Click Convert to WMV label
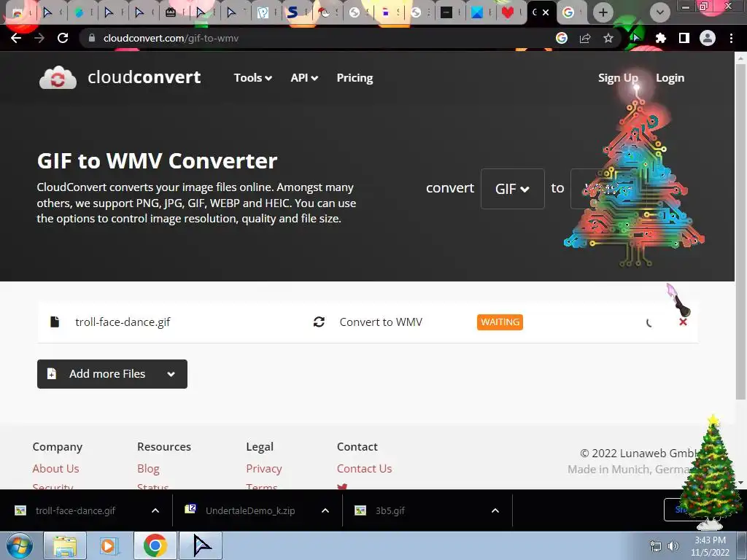The width and height of the screenshot is (747, 560). [381, 322]
